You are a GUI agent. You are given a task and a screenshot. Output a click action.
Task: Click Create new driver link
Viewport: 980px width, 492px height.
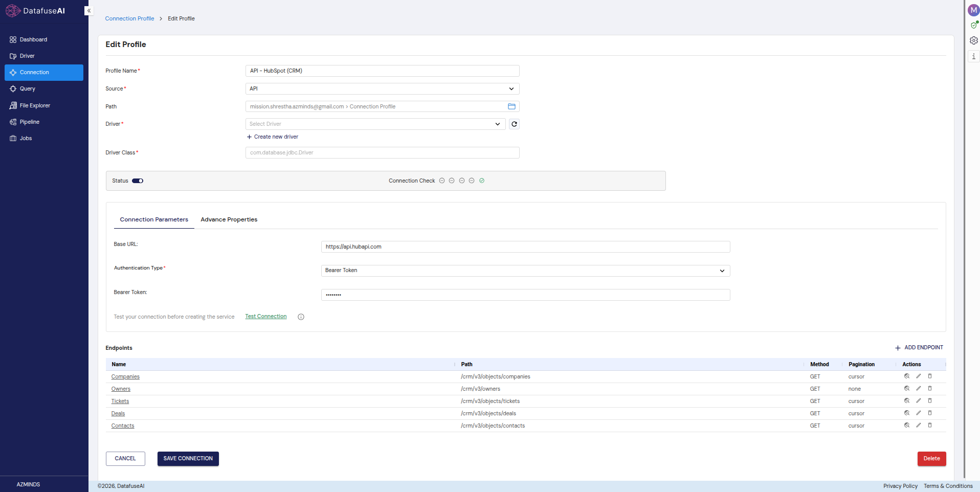(273, 137)
